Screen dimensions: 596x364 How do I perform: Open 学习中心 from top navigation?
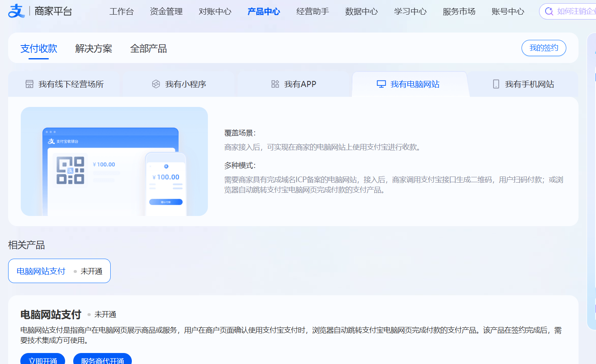[x=410, y=11]
